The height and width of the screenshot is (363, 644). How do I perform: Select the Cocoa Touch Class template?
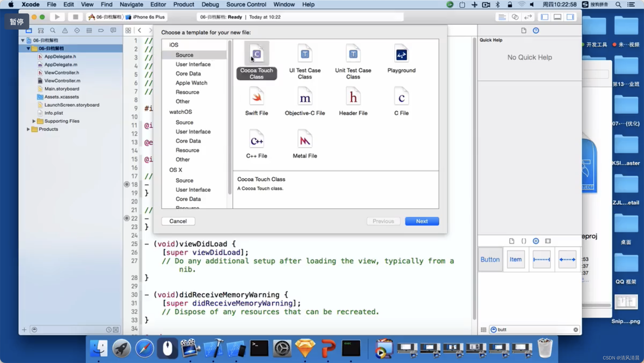click(x=256, y=61)
